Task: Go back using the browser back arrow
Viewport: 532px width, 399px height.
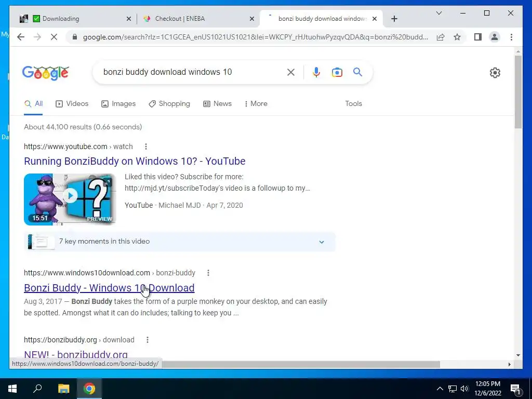Action: [x=21, y=37]
